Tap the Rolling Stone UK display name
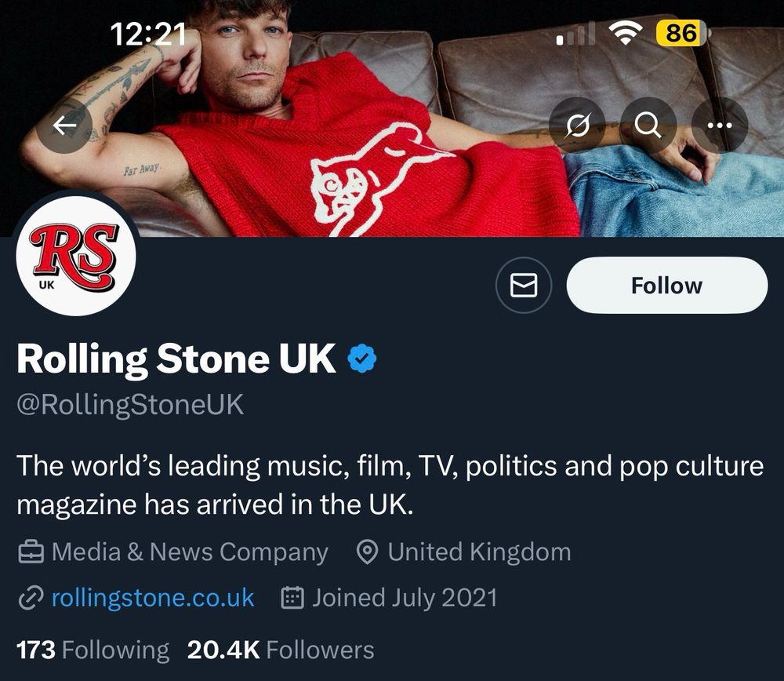Viewport: 784px width, 681px height. click(176, 359)
